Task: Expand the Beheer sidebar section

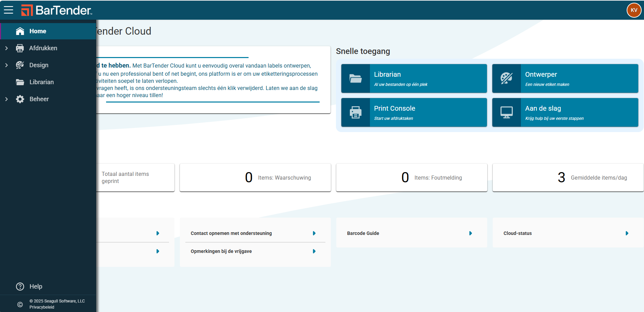Action: pyautogui.click(x=6, y=99)
